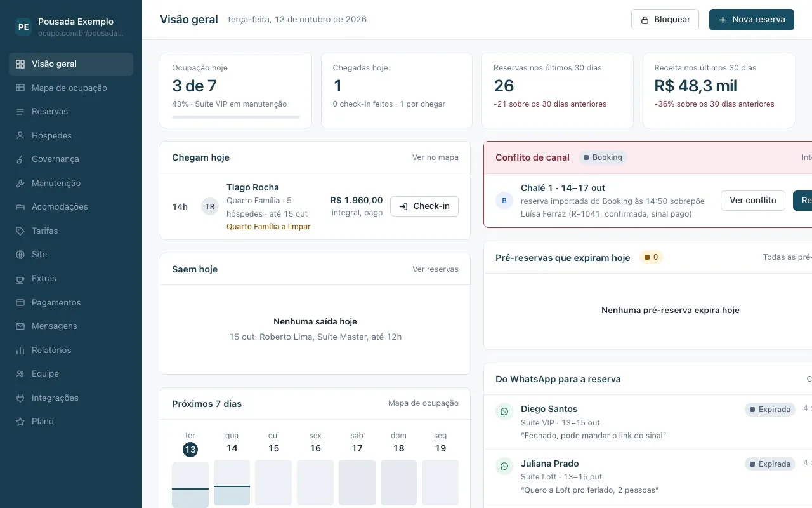Click the PE pousada avatar logo
812x508 pixels.
tap(23, 27)
